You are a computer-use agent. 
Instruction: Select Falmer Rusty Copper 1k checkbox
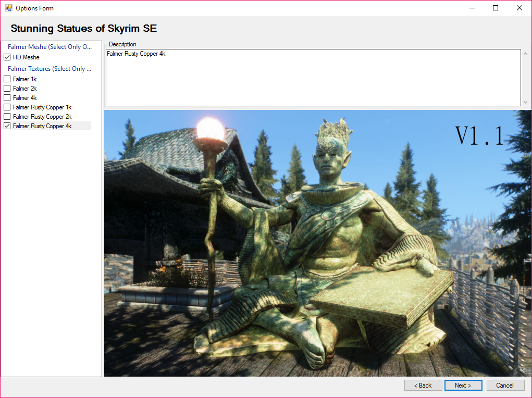7,107
